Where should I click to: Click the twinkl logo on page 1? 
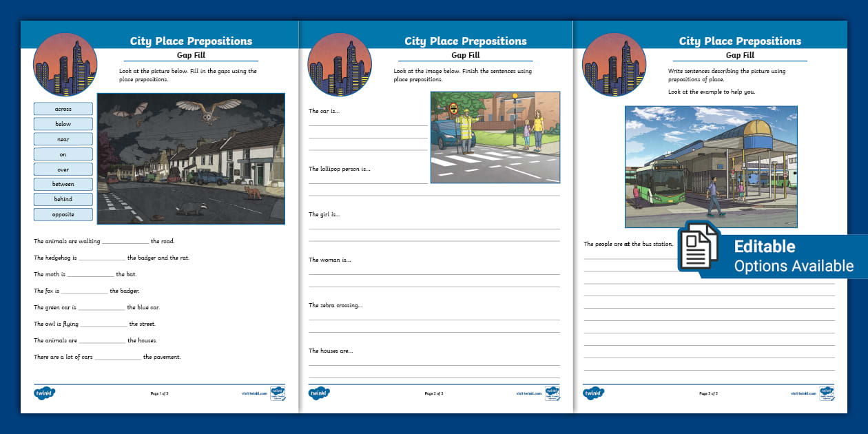tap(44, 393)
